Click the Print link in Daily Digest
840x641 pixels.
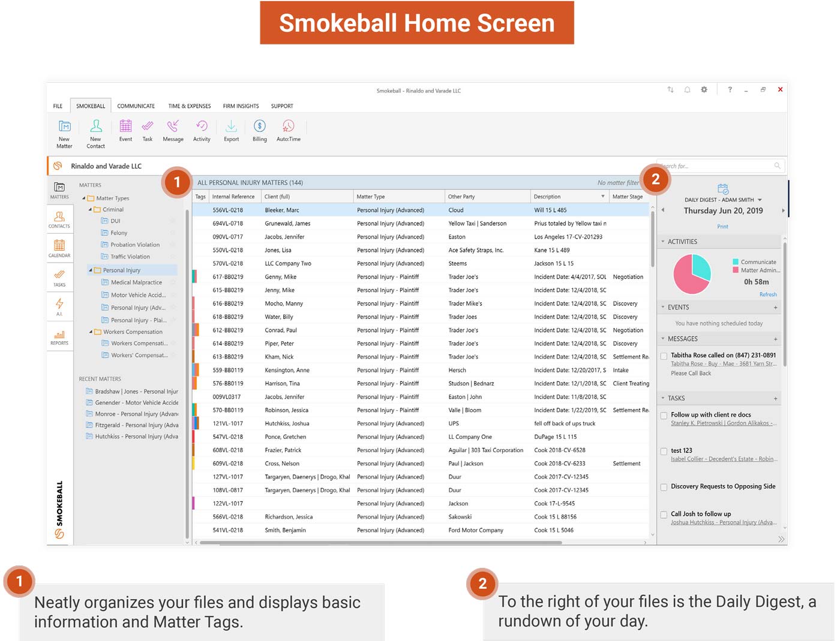(722, 227)
